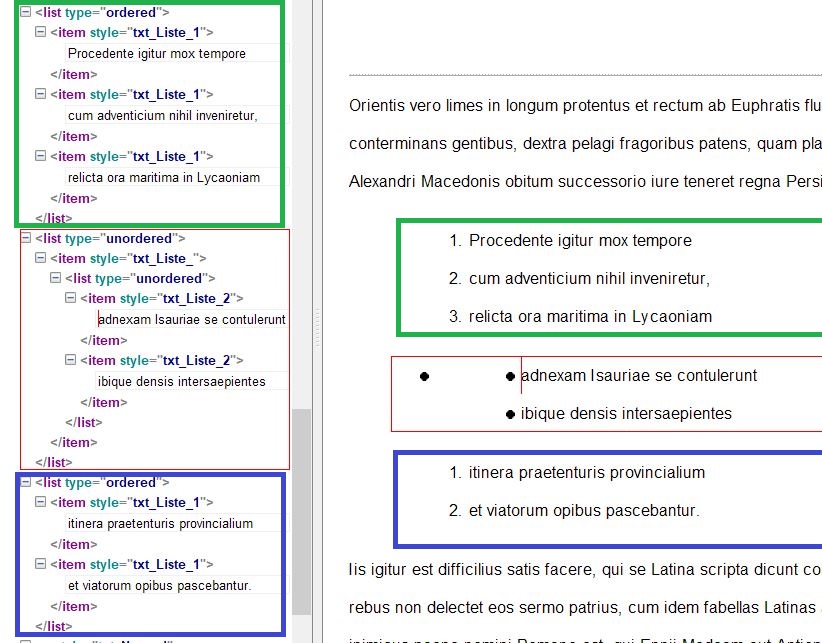Click preview list item 'cum adventicium nihil invenireatur,'

[x=589, y=278]
